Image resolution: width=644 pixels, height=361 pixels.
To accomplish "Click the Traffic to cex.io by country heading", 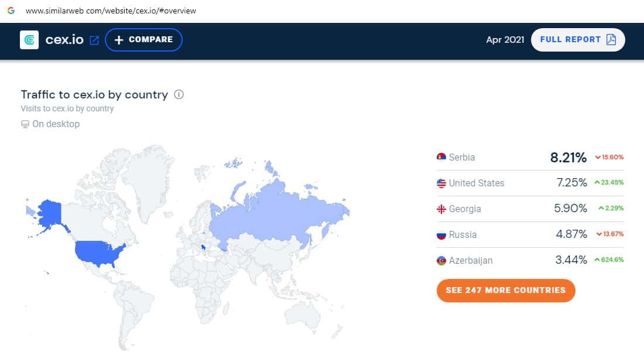I will click(x=94, y=94).
